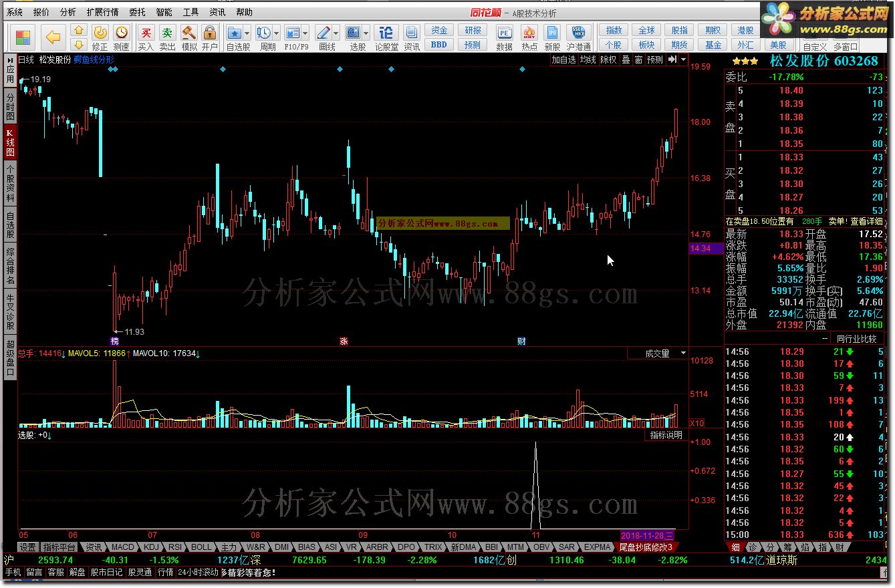
Task: Expand the 画线 dropdown arrow
Action: (x=336, y=32)
